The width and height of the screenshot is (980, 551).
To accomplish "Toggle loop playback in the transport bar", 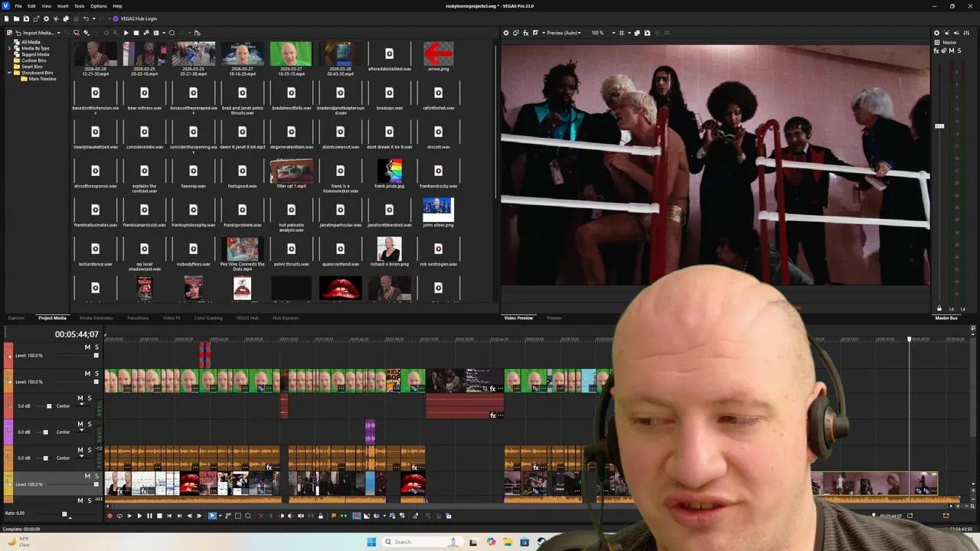I will [119, 516].
